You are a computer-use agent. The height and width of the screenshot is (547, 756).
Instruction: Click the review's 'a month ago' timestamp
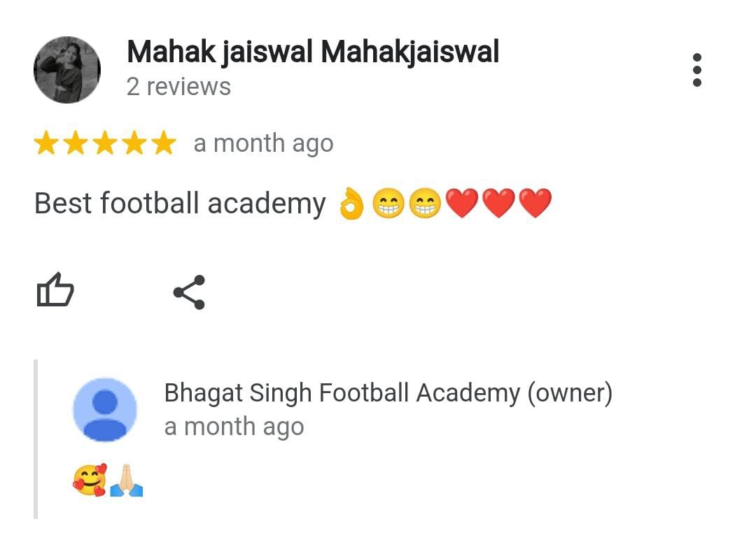tap(263, 143)
